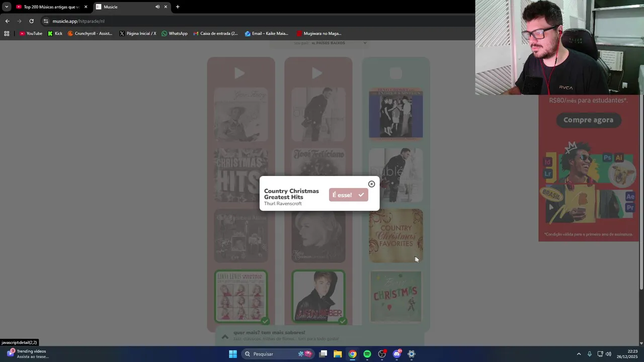Go forward in browser history
The height and width of the screenshot is (362, 644).
pos(19,21)
